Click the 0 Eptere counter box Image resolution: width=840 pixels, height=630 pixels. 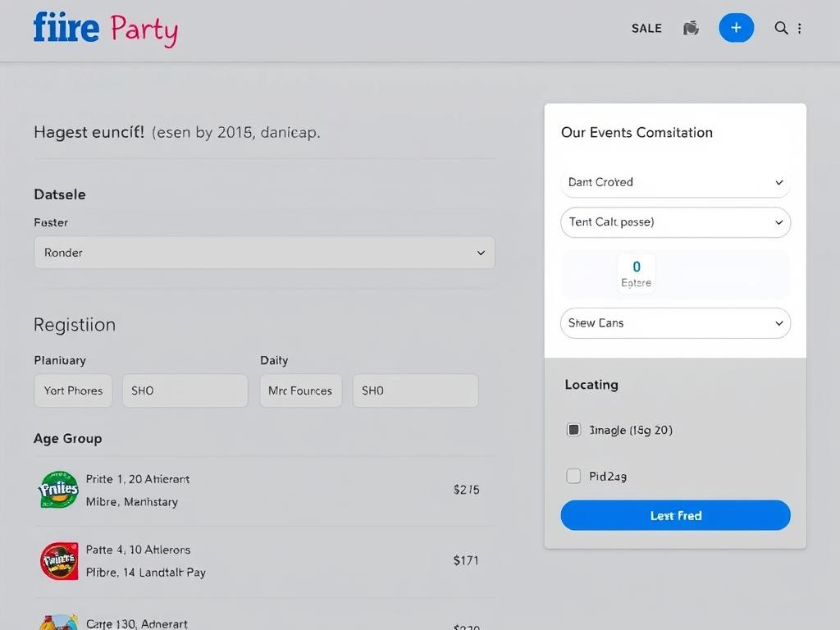click(x=636, y=274)
